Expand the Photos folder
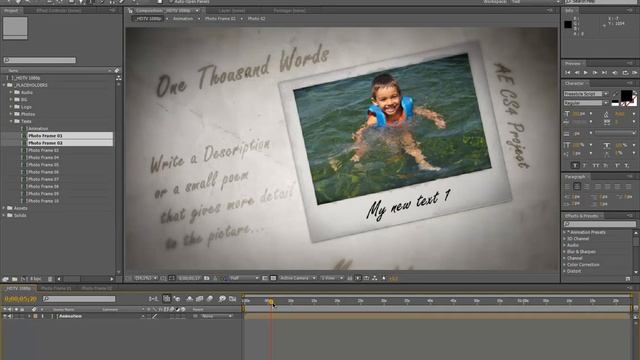 11,114
